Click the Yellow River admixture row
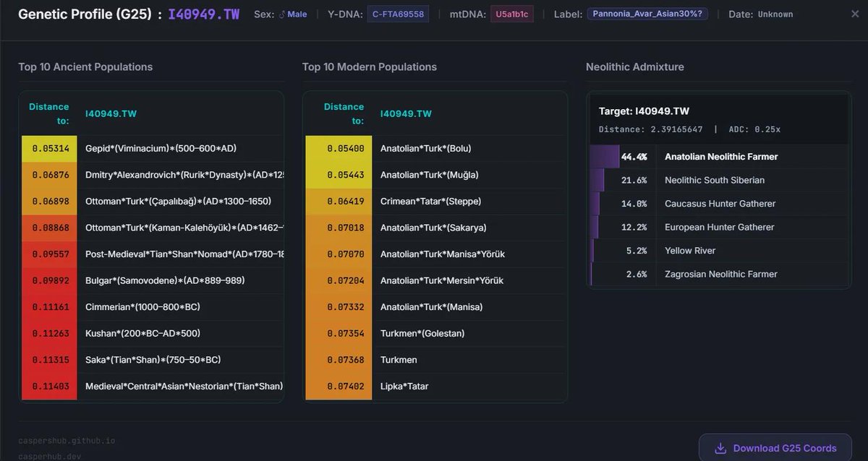Screen dimensions: 868x461 point(719,251)
